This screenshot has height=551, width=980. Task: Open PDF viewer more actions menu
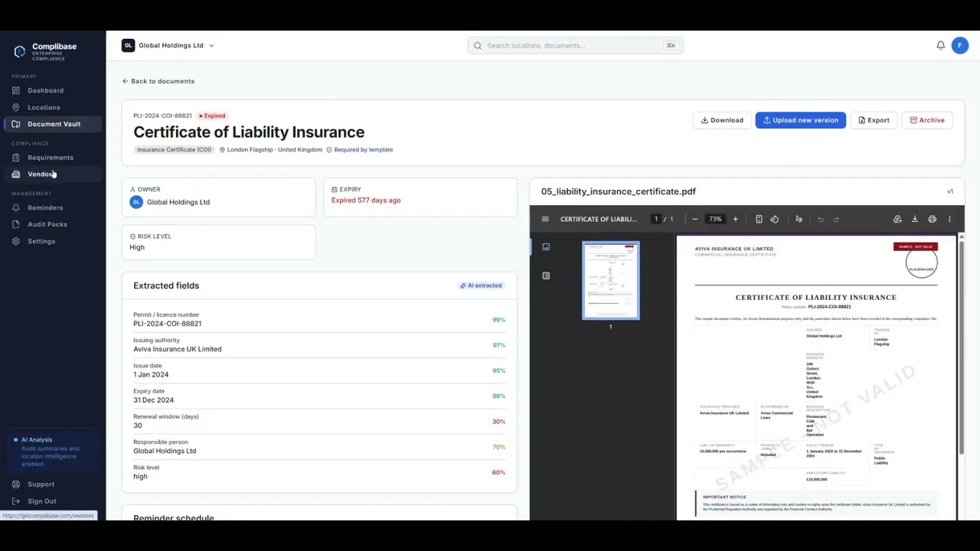(x=949, y=219)
